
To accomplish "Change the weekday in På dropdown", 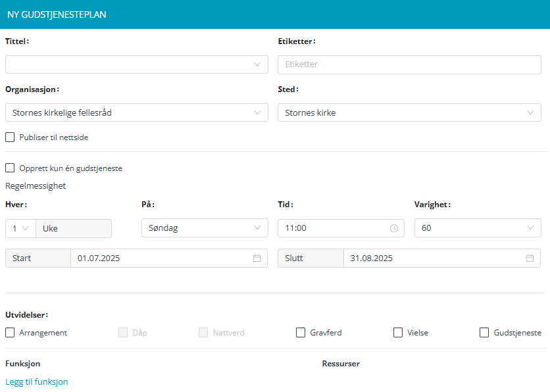I will pos(204,228).
